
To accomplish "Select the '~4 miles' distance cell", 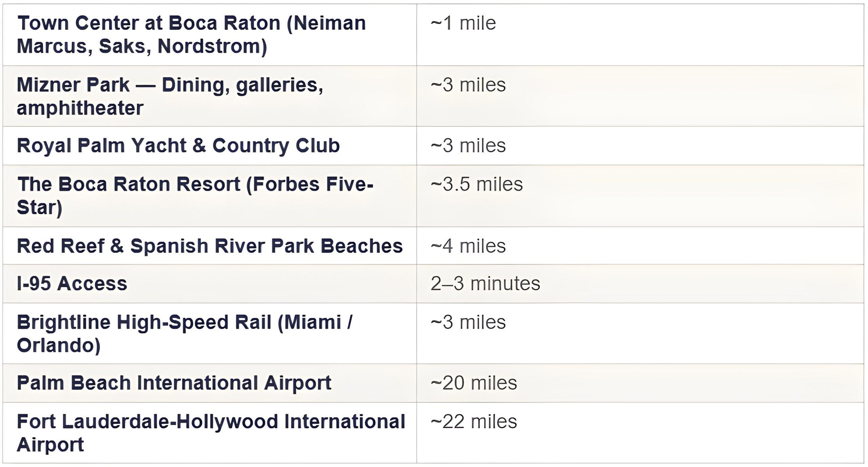I will [x=468, y=246].
